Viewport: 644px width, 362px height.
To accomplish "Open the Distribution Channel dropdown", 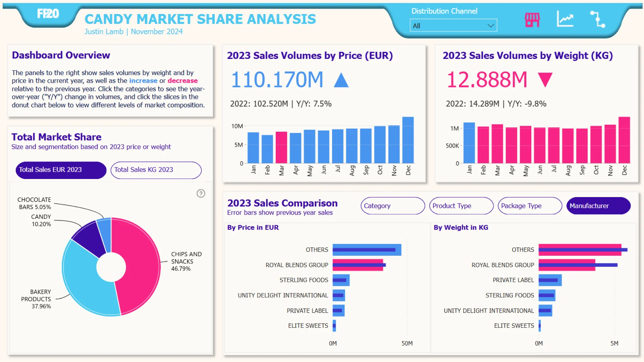I will point(453,25).
